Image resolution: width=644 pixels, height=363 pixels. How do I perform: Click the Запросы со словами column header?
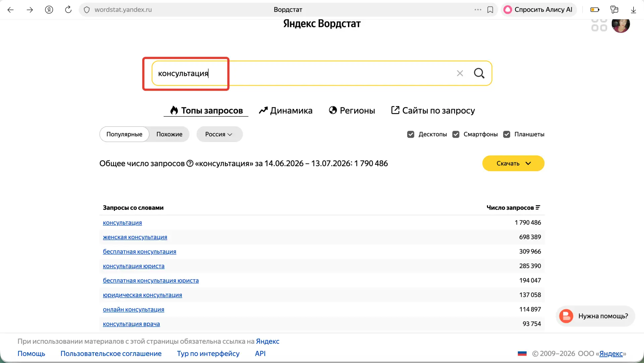(133, 208)
